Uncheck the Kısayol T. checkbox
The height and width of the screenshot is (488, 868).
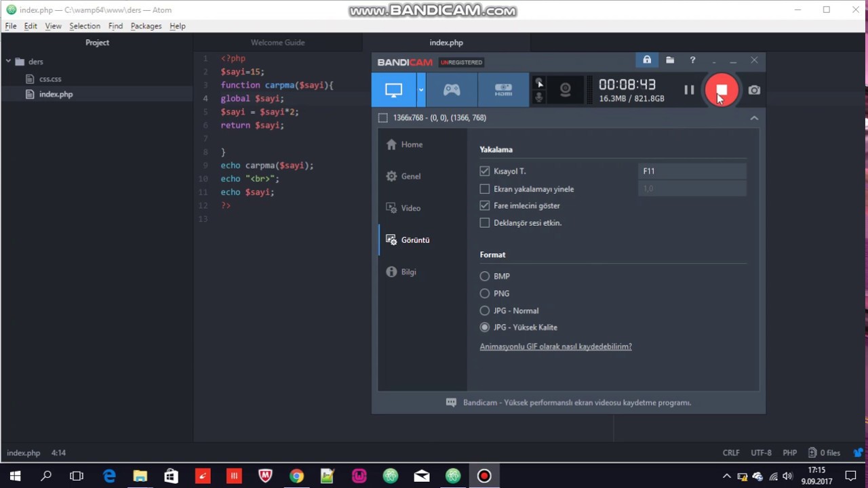(485, 171)
